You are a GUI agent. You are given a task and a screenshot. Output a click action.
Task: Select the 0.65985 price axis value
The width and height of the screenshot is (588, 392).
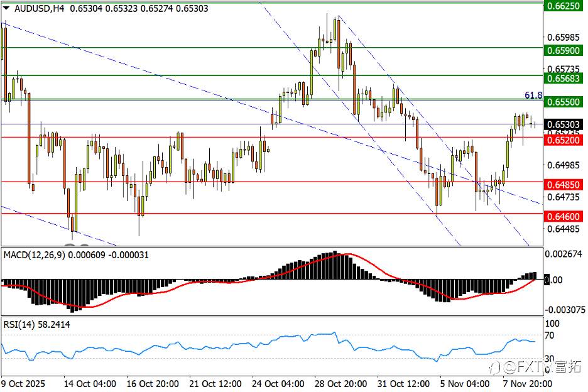coord(563,37)
